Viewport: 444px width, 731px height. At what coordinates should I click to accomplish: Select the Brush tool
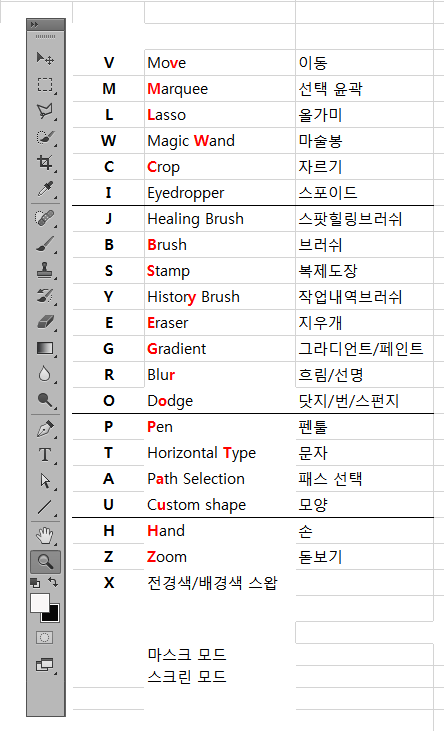[45, 244]
